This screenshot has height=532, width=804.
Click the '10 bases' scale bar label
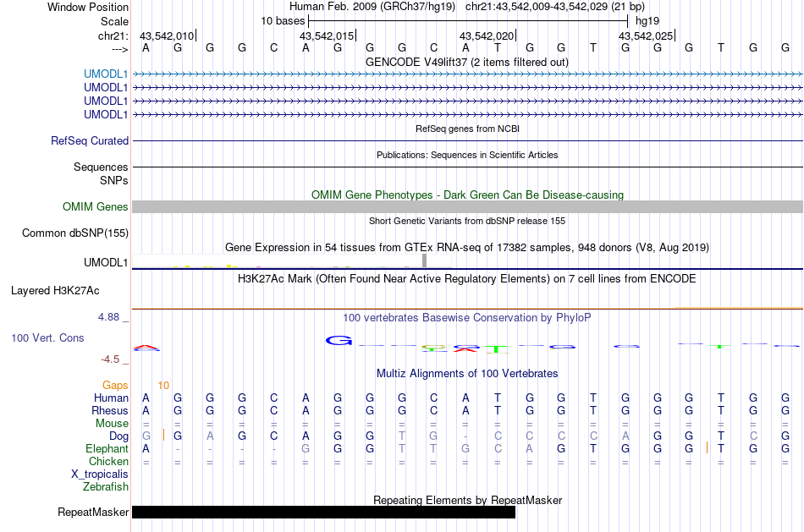283,21
